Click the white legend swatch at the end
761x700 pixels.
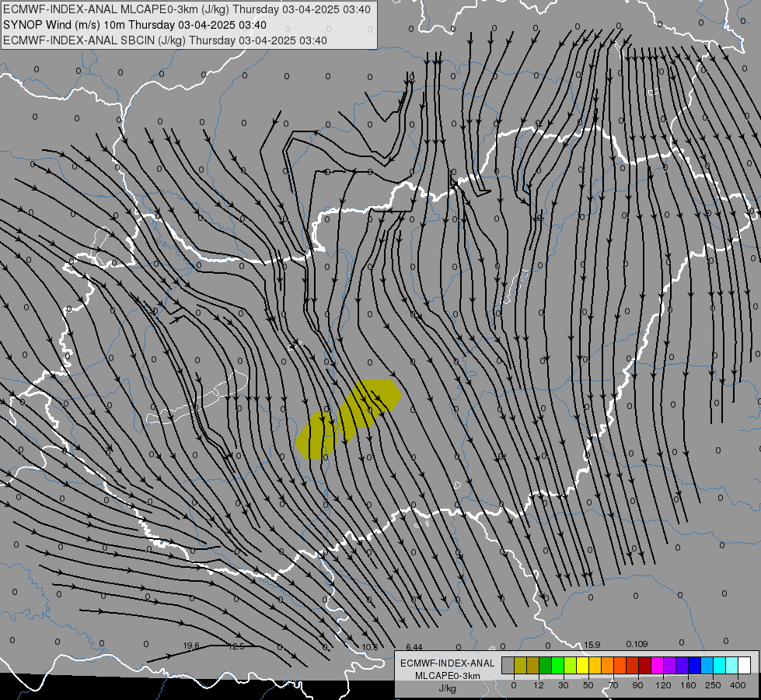(x=745, y=665)
